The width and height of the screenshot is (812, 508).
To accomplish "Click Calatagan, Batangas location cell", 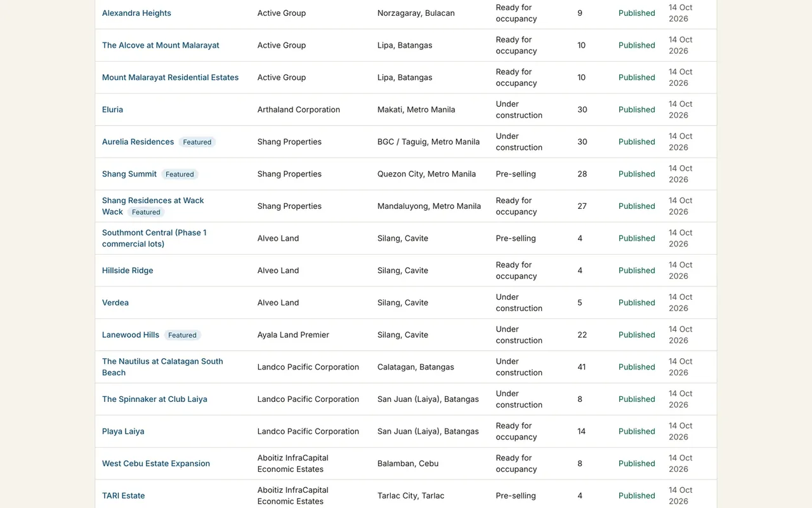I will point(416,367).
